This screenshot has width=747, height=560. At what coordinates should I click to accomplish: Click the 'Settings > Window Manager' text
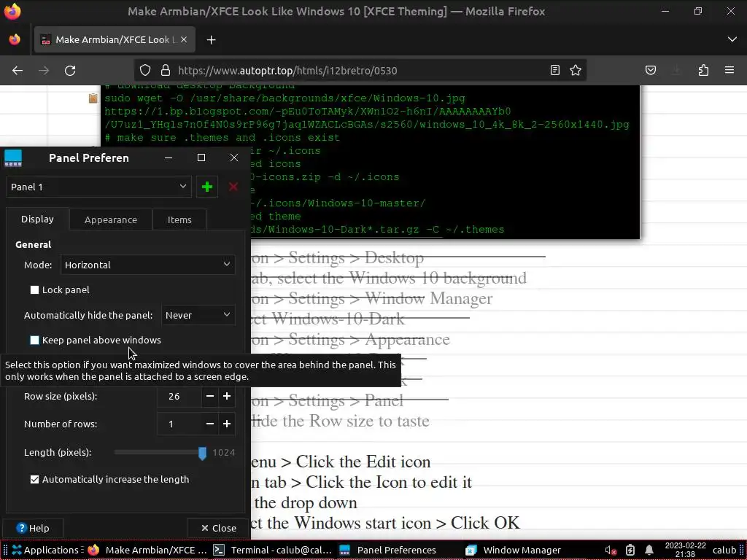click(x=391, y=298)
